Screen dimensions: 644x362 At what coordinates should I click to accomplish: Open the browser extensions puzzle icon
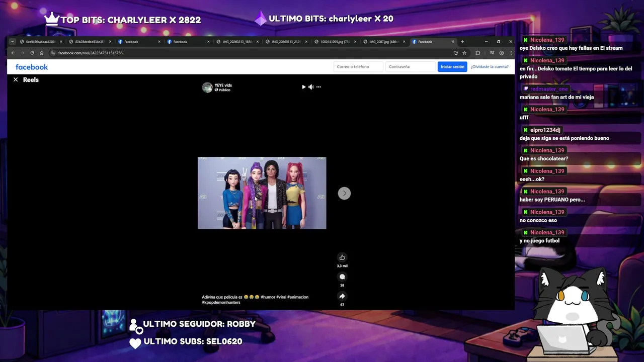[477, 53]
